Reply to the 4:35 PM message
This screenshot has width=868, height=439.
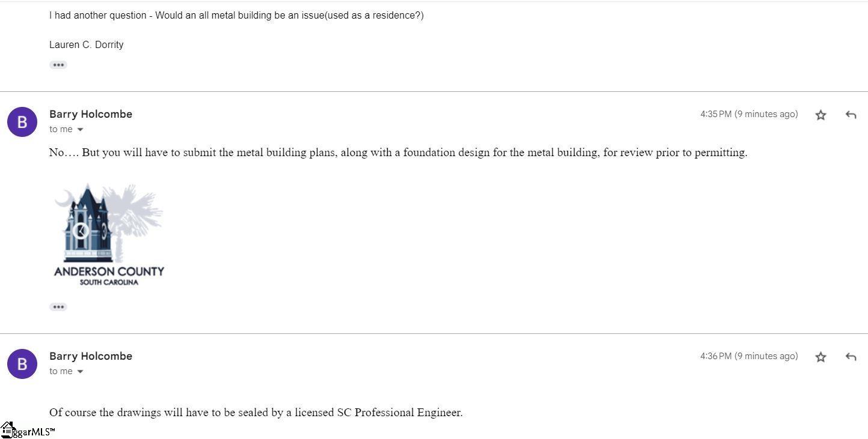pos(851,115)
